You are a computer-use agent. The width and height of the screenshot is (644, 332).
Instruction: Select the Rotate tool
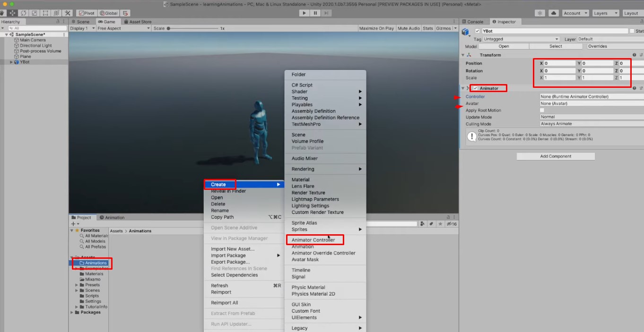pyautogui.click(x=24, y=13)
